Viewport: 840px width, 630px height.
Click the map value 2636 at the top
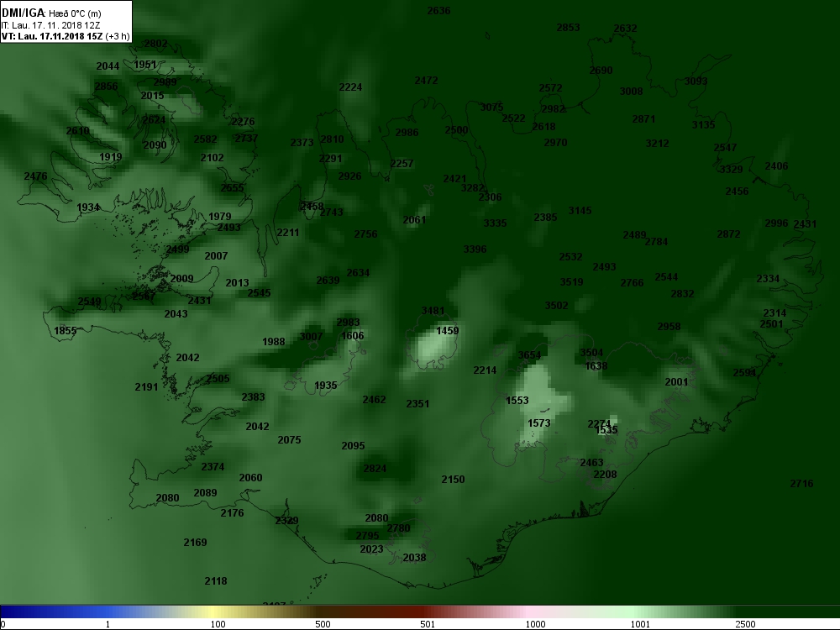pyautogui.click(x=438, y=11)
